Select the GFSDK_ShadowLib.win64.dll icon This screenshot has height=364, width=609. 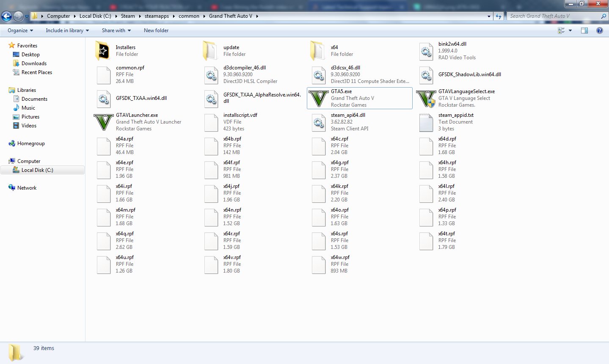[426, 75]
